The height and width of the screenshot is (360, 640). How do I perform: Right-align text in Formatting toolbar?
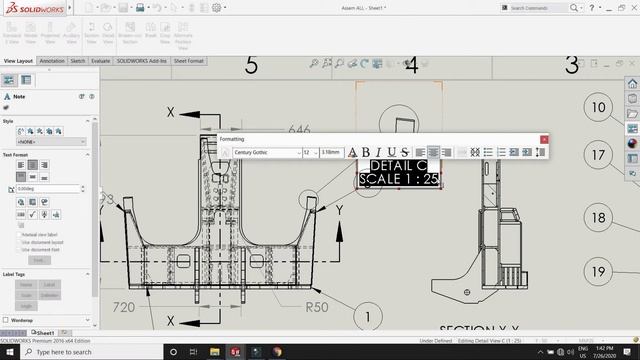(447, 152)
